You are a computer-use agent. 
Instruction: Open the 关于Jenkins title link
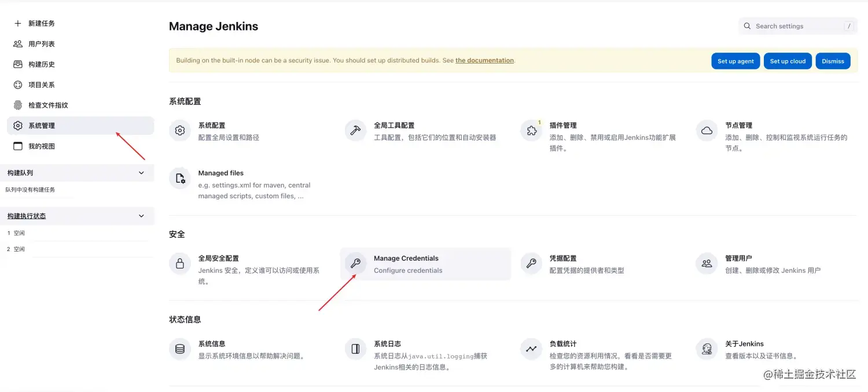tap(745, 344)
